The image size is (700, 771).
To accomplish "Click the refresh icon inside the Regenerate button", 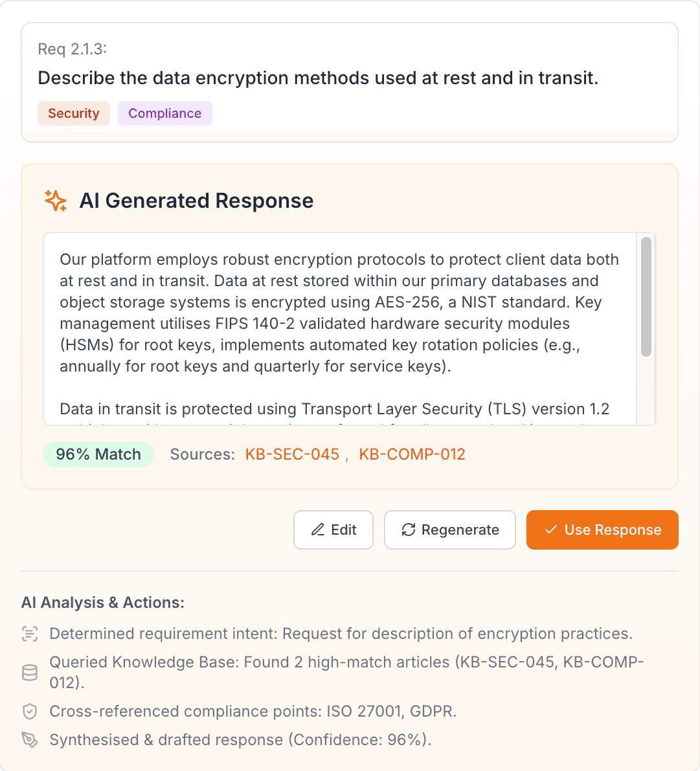I will click(x=408, y=530).
